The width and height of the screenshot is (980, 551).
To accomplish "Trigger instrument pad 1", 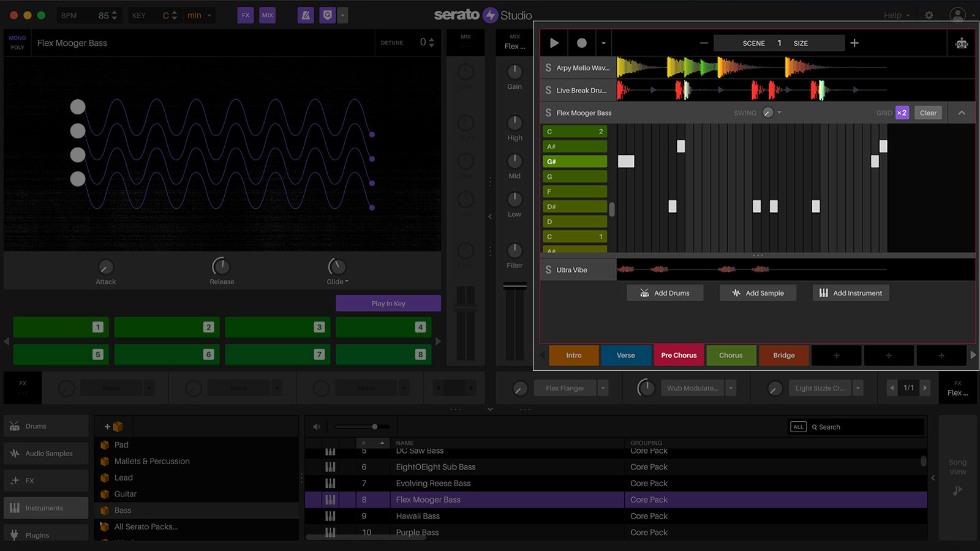I will (61, 327).
